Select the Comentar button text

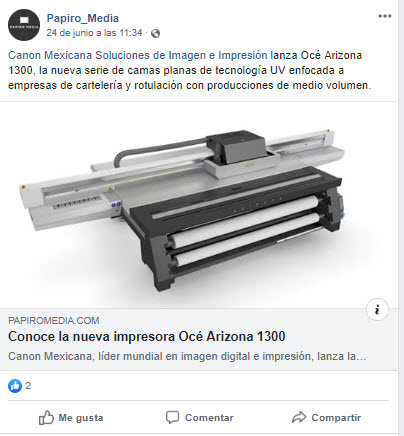click(x=209, y=418)
